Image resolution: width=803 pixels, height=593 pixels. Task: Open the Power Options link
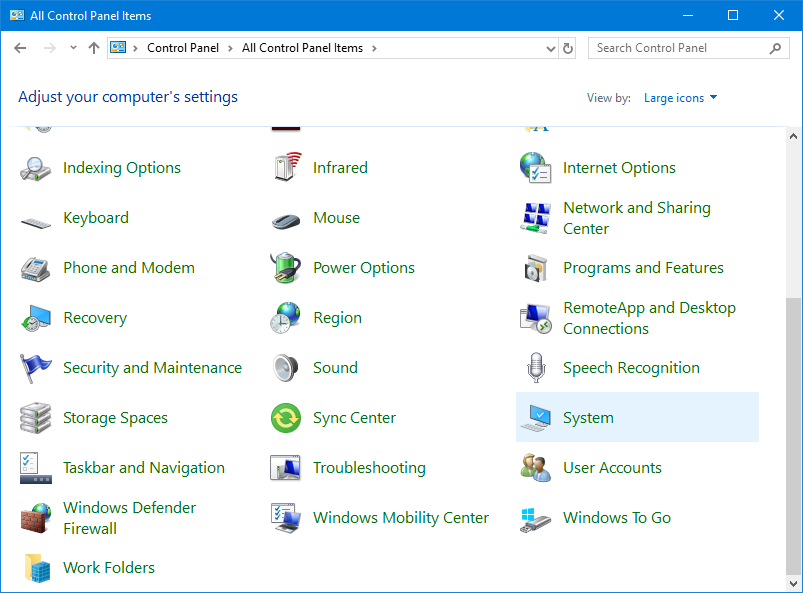pyautogui.click(x=364, y=268)
